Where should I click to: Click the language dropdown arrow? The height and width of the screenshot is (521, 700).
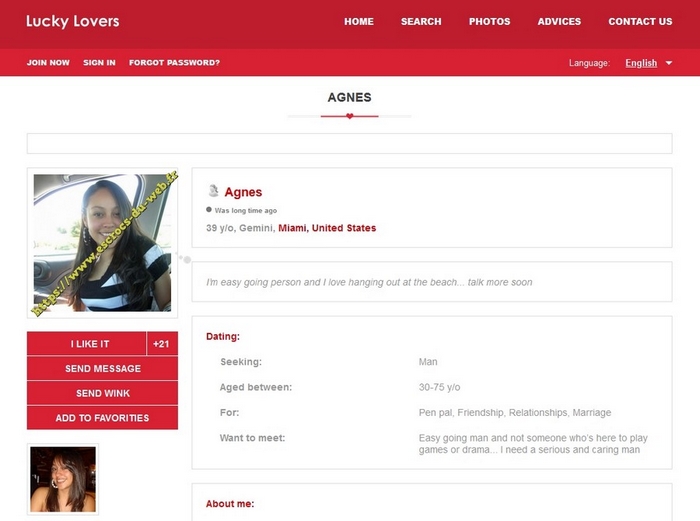[x=669, y=63]
